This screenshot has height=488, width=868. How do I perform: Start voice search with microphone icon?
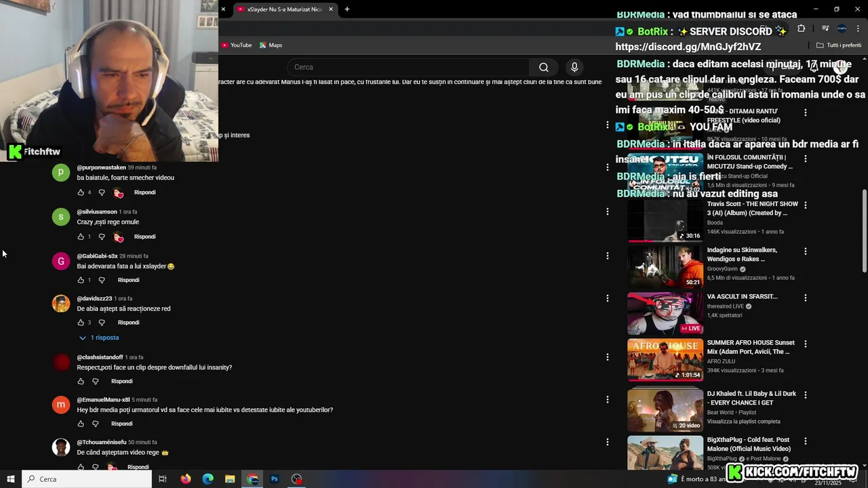click(x=574, y=67)
